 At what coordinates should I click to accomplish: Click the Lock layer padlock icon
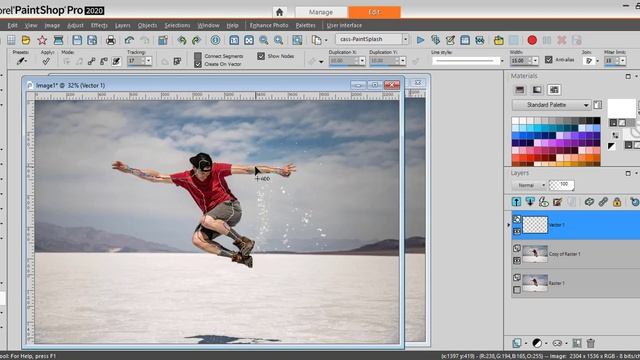pos(617,202)
